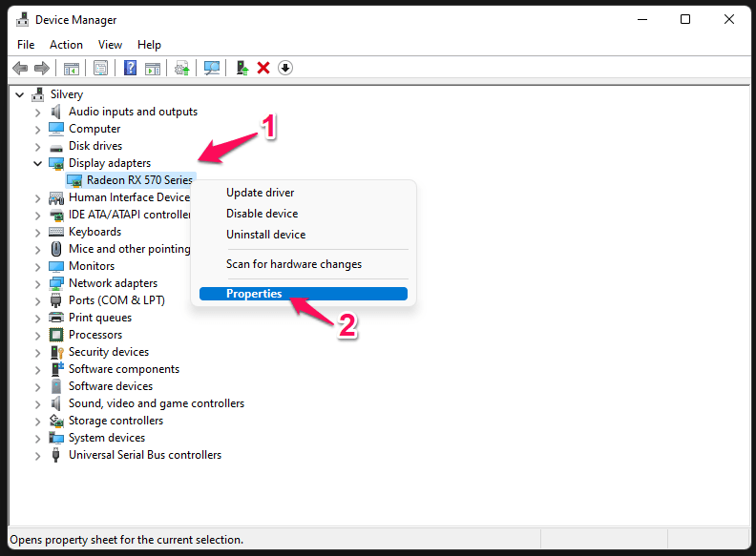Image resolution: width=756 pixels, height=556 pixels.
Task: Select the Computer tree label
Action: pos(94,129)
